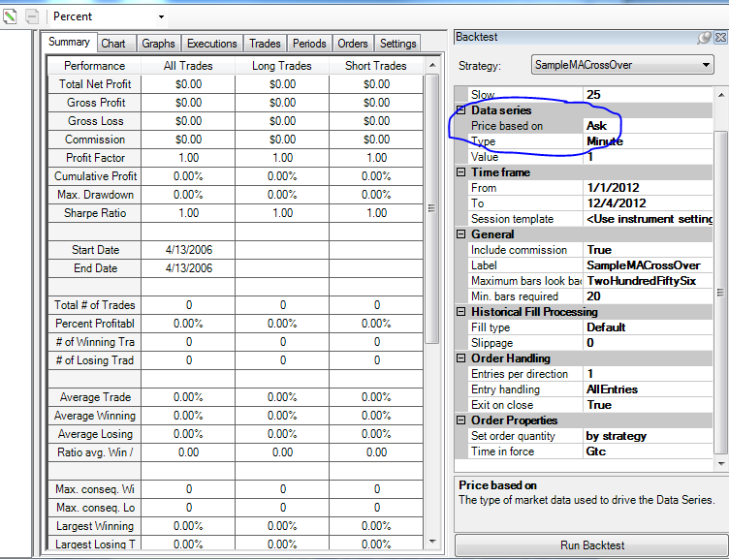Click the Performance column header
The height and width of the screenshot is (560, 729).
coord(94,66)
